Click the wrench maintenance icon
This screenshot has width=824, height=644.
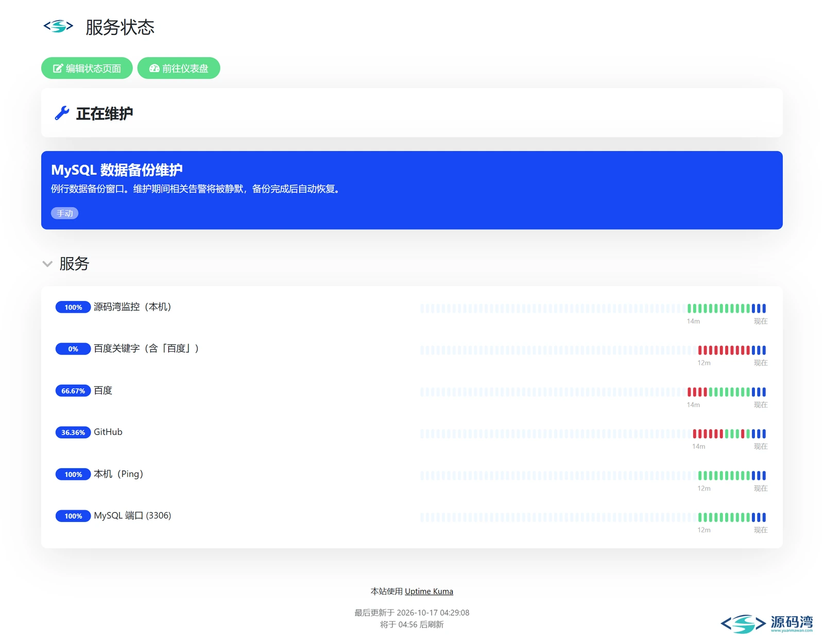pyautogui.click(x=62, y=113)
